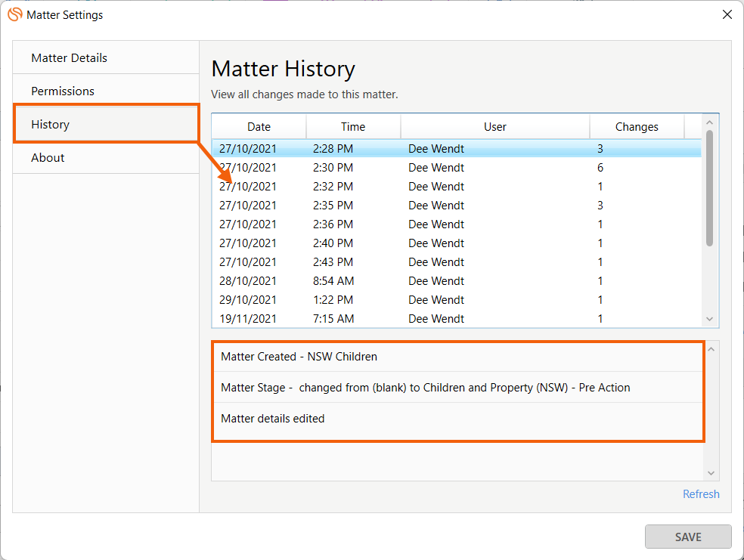Open the Matter Details section
The width and height of the screenshot is (744, 560).
pos(106,58)
